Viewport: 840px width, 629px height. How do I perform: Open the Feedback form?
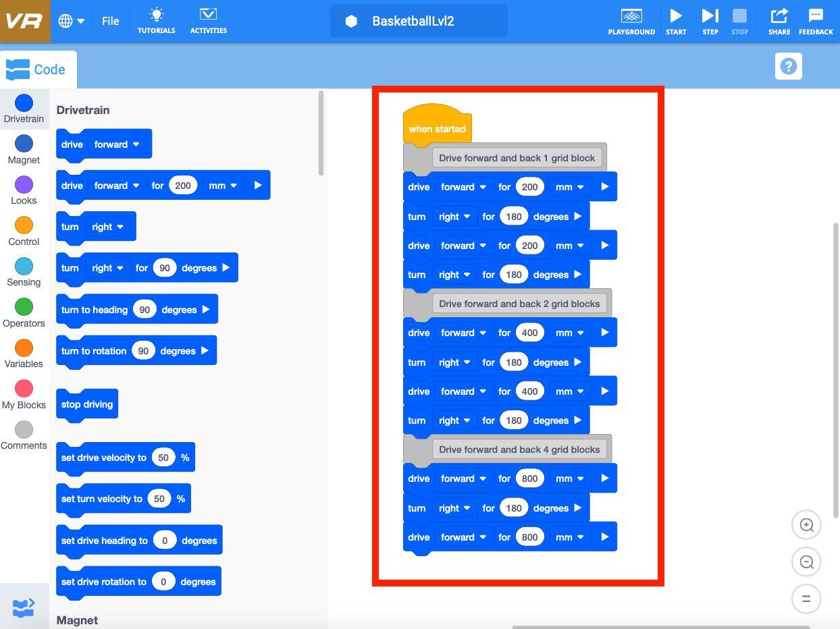click(x=815, y=20)
